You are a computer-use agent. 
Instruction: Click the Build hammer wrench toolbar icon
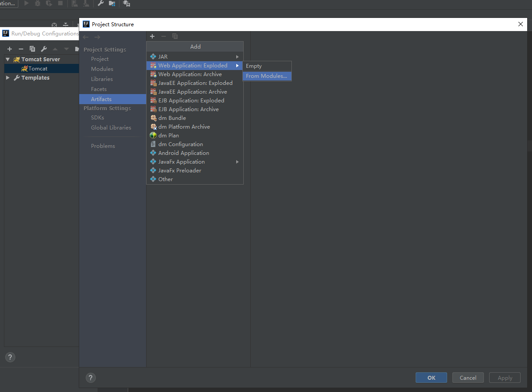(101, 3)
